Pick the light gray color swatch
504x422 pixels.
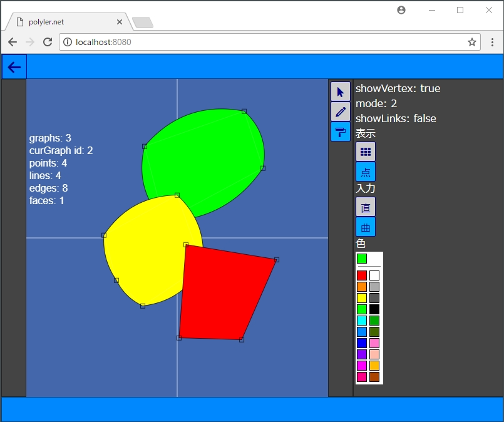374,287
